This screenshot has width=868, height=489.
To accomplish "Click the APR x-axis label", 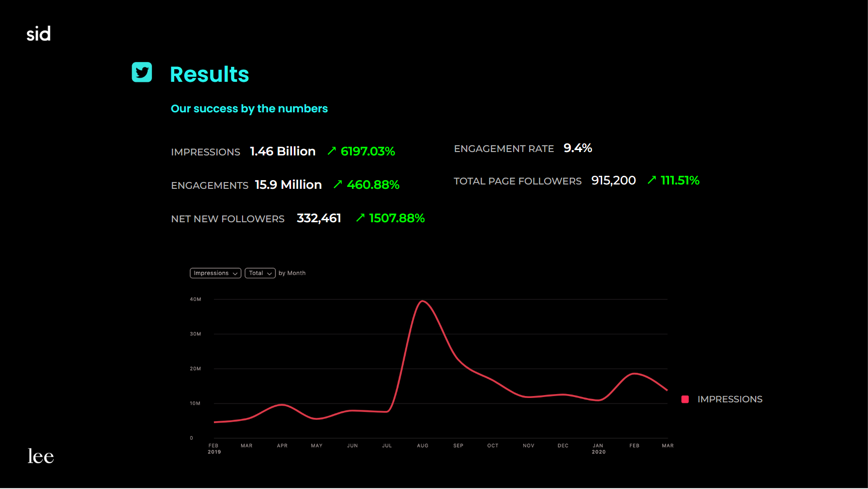I will pos(282,446).
